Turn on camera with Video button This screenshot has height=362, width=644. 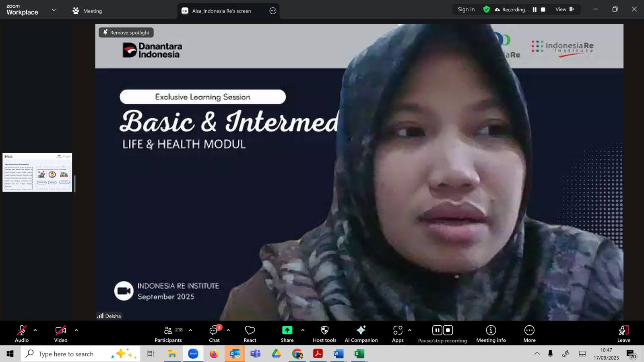[x=61, y=334]
